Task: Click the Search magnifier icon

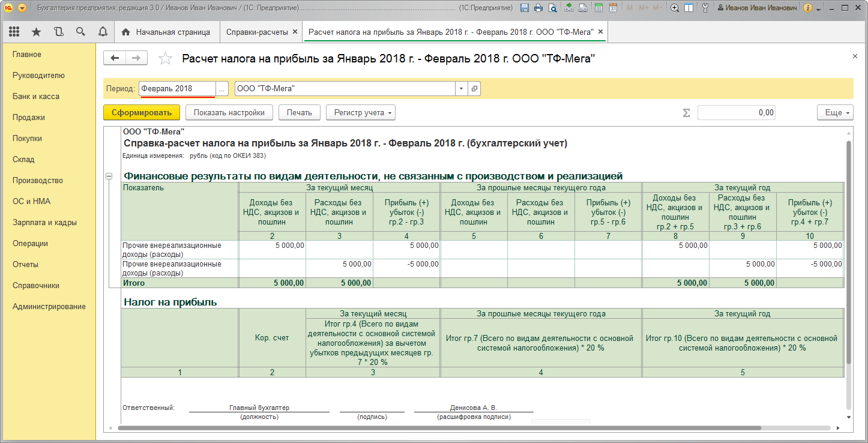Action: pos(80,32)
